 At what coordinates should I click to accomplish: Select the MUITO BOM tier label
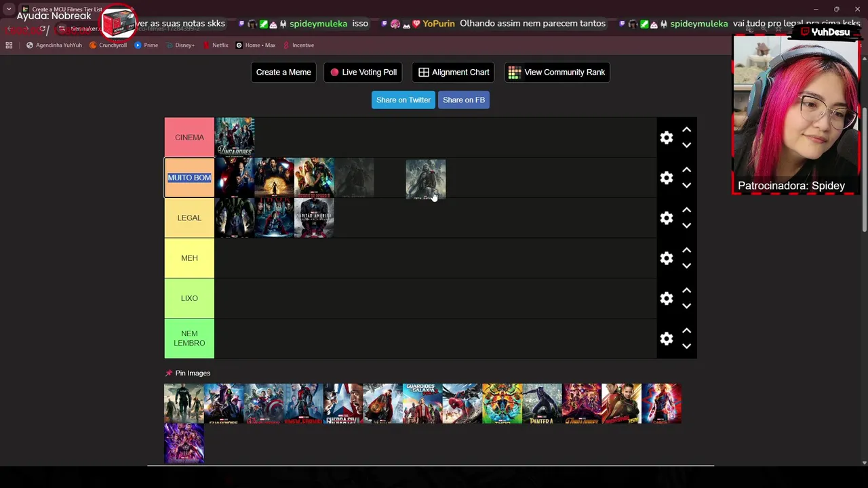point(189,178)
